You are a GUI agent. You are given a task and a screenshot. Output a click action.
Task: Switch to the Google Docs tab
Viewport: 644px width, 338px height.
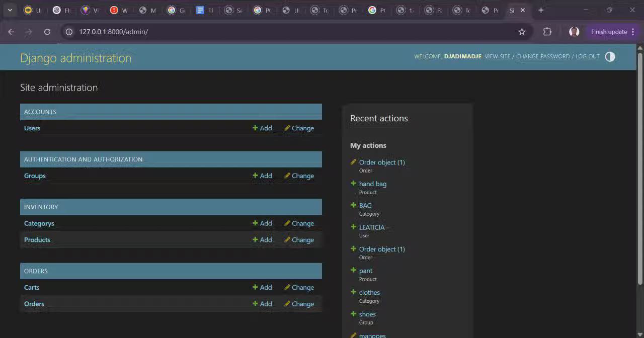[x=204, y=10]
